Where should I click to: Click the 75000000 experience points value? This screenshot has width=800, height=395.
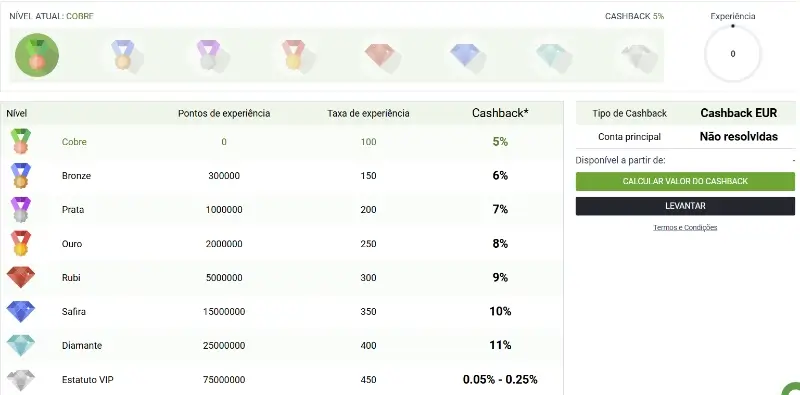click(224, 380)
